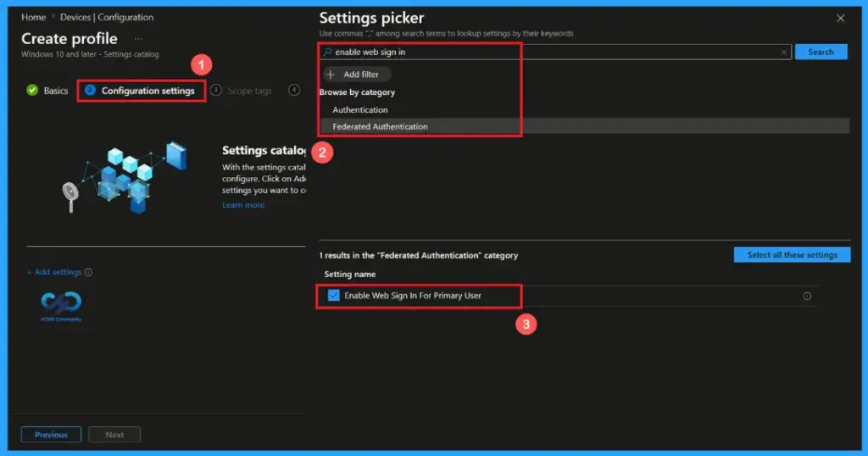Go to the Basics step

(47, 90)
